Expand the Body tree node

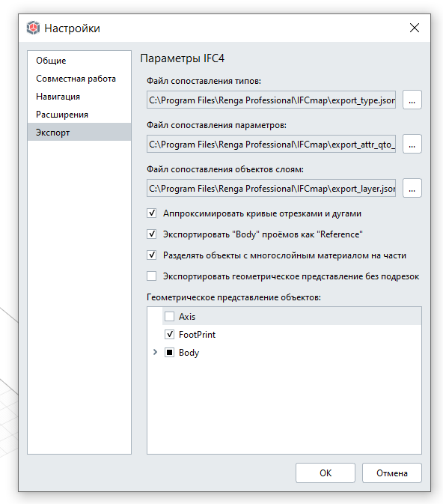[x=155, y=352]
